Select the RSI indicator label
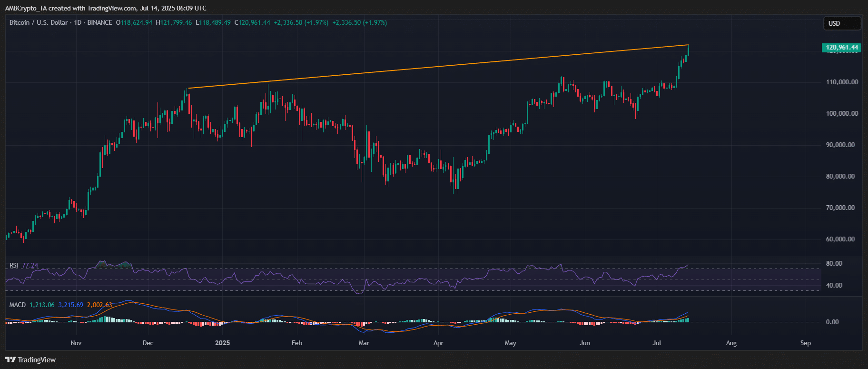 coord(14,266)
